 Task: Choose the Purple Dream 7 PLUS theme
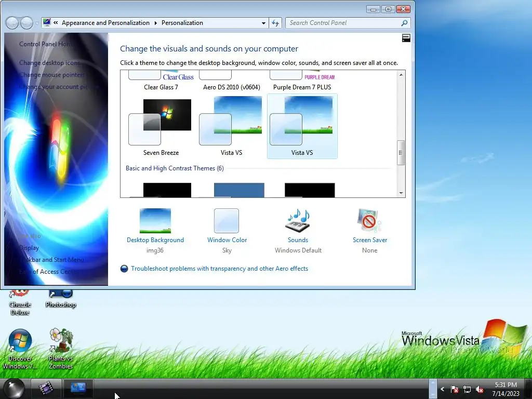point(302,81)
